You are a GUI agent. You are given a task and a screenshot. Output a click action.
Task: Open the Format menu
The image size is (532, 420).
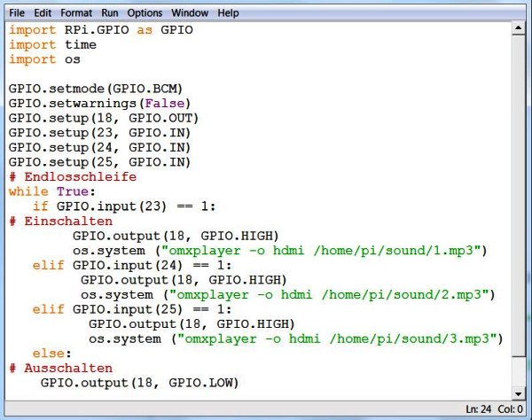[x=75, y=13]
